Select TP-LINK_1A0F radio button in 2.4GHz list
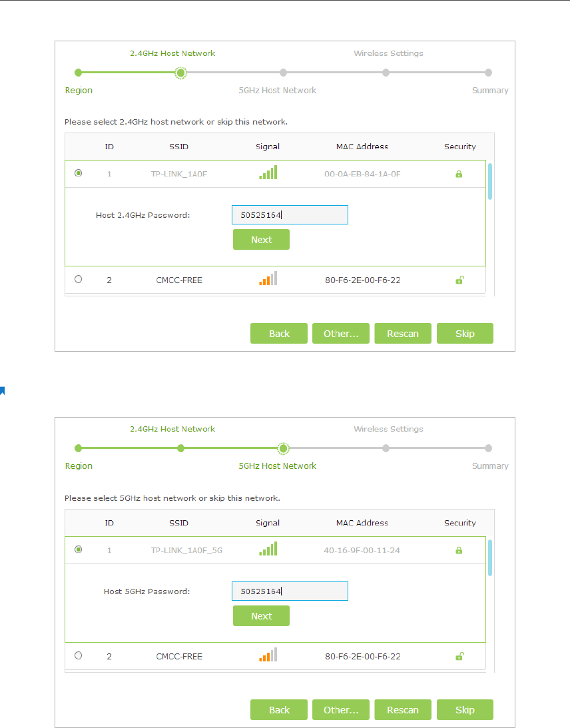The height and width of the screenshot is (728, 570). pyautogui.click(x=79, y=173)
